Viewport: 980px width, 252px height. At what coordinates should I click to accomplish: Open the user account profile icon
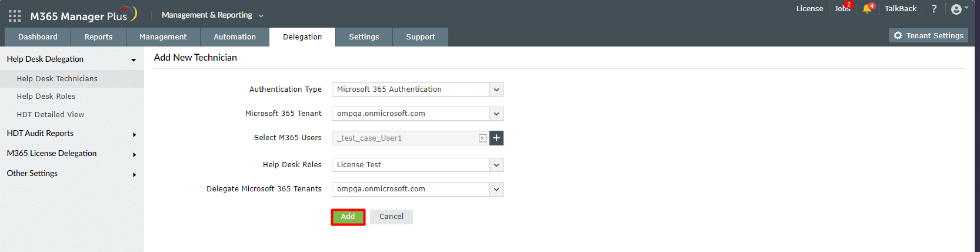(956, 9)
